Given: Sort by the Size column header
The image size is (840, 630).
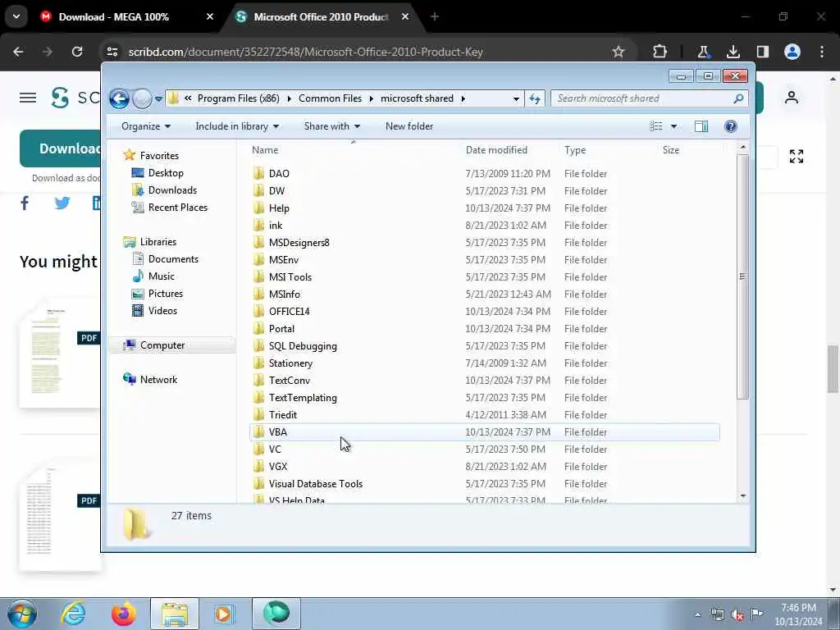Looking at the screenshot, I should click(671, 150).
